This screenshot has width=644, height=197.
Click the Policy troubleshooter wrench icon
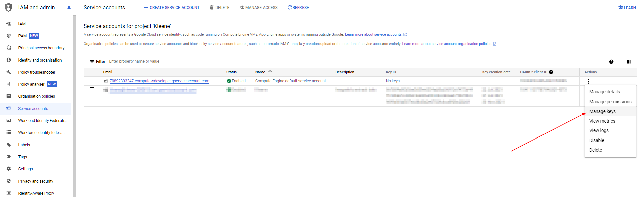coord(9,72)
